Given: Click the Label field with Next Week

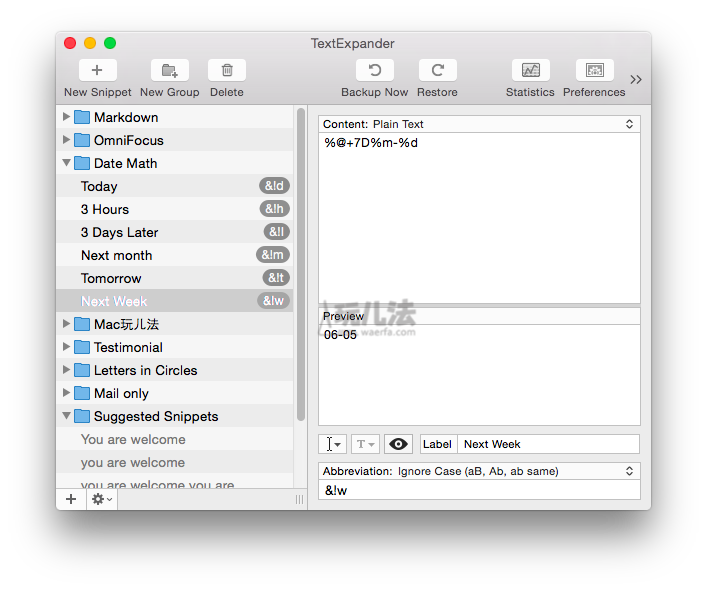Looking at the screenshot, I should [x=548, y=444].
